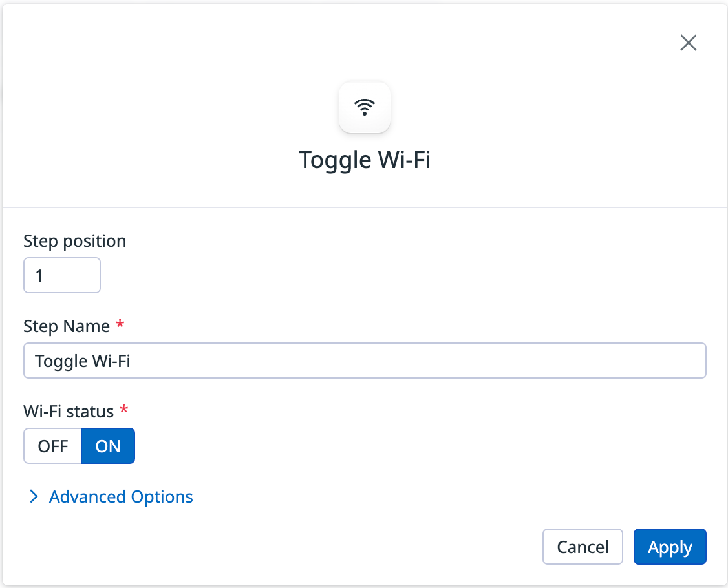
Task: Set Wi-Fi status to OFF
Action: 52,446
